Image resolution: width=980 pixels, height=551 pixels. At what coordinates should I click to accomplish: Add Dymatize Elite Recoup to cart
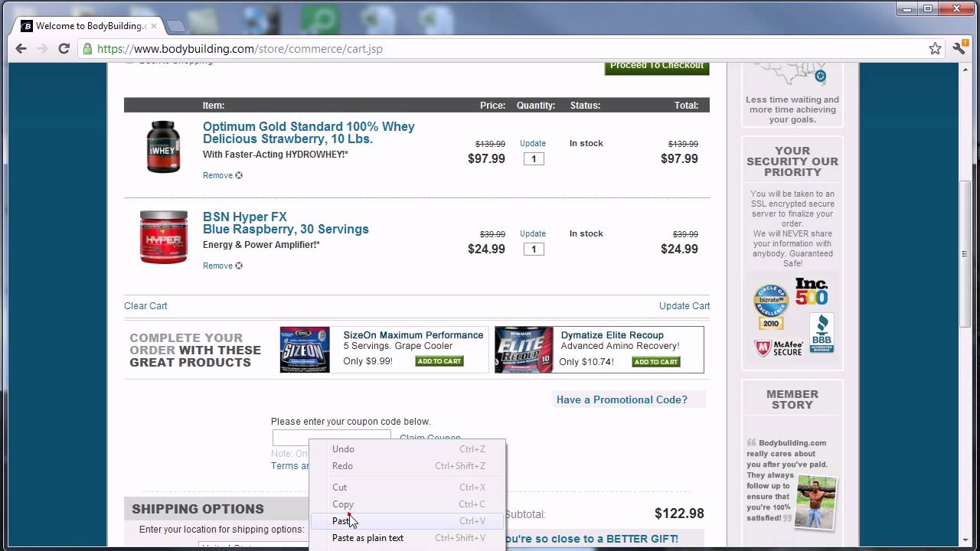pos(656,362)
